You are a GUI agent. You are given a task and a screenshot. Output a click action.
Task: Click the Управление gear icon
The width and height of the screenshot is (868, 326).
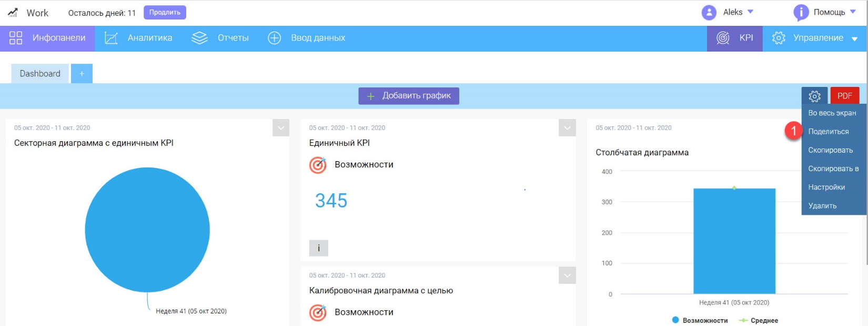(x=779, y=38)
